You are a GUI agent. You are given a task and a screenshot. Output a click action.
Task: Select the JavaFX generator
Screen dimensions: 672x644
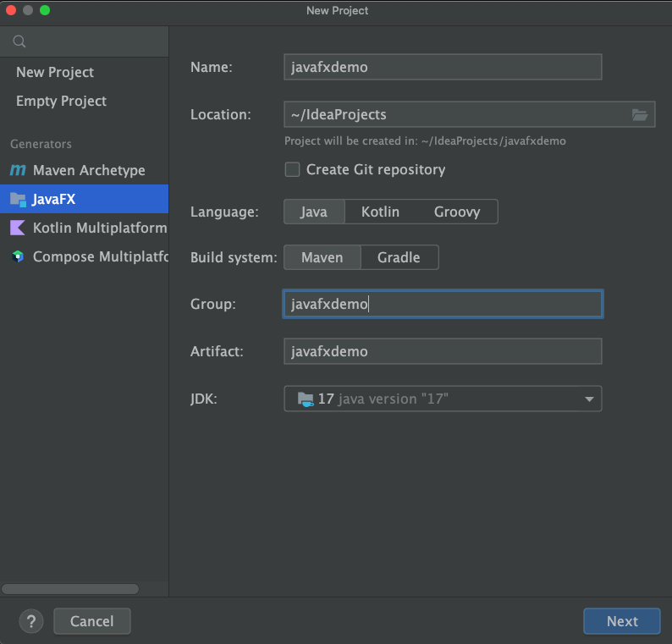[x=85, y=199]
